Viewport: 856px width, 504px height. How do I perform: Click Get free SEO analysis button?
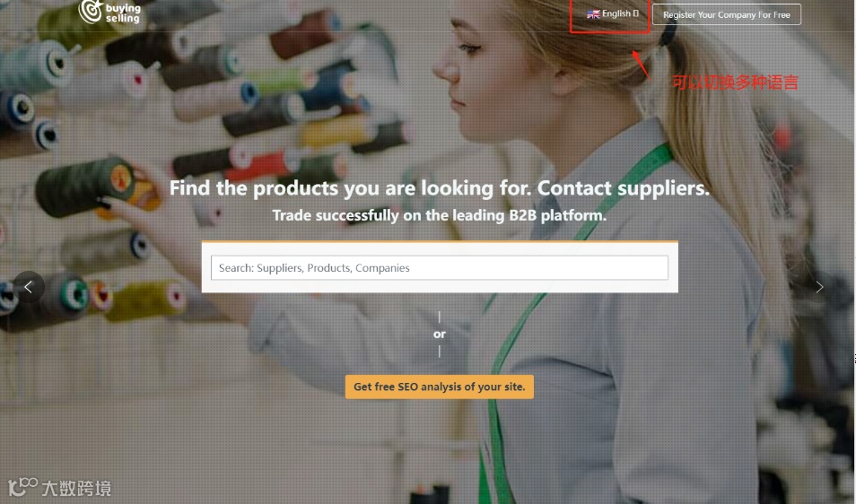440,387
